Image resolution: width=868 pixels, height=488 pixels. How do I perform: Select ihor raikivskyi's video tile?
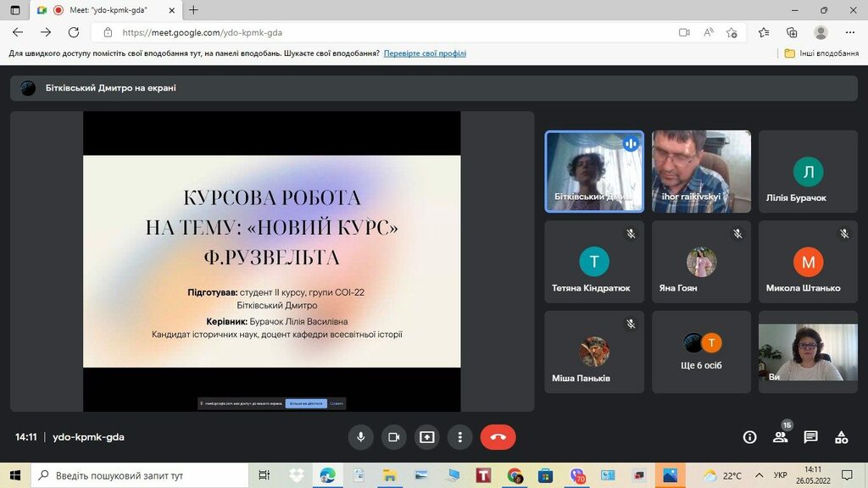(x=701, y=171)
